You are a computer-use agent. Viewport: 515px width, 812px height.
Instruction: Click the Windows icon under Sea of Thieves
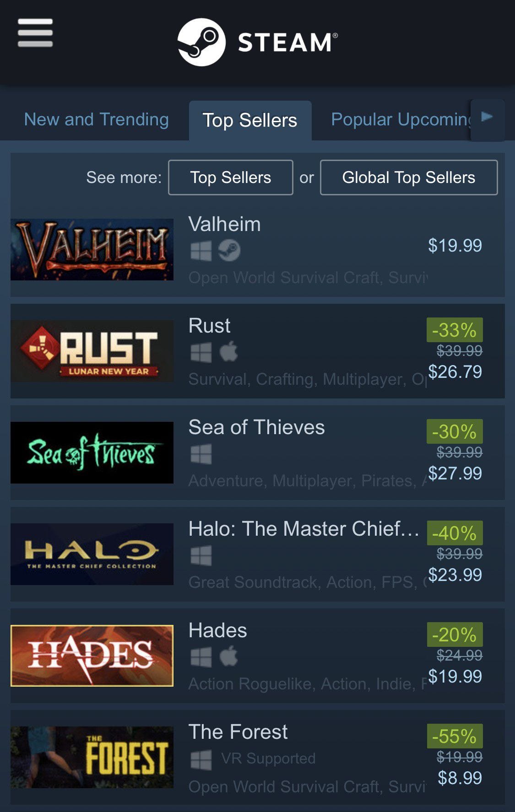pyautogui.click(x=201, y=454)
